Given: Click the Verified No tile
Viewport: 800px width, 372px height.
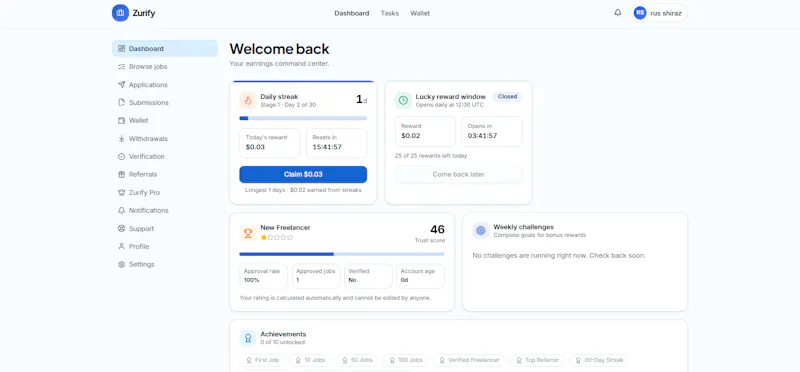Looking at the screenshot, I should pos(368,276).
